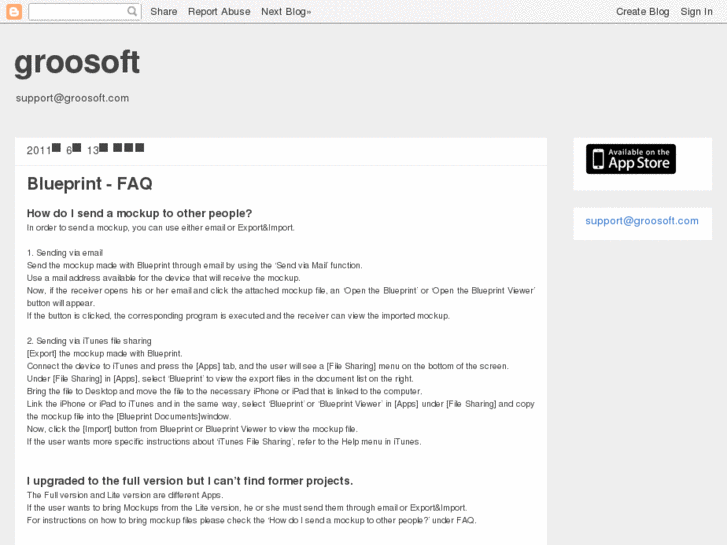Go to Next Blog
The width and height of the screenshot is (727, 545).
pos(286,12)
